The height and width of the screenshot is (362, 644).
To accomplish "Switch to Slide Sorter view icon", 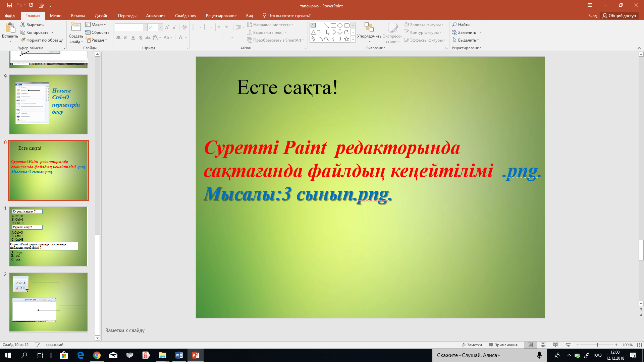I will pyautogui.click(x=543, y=345).
